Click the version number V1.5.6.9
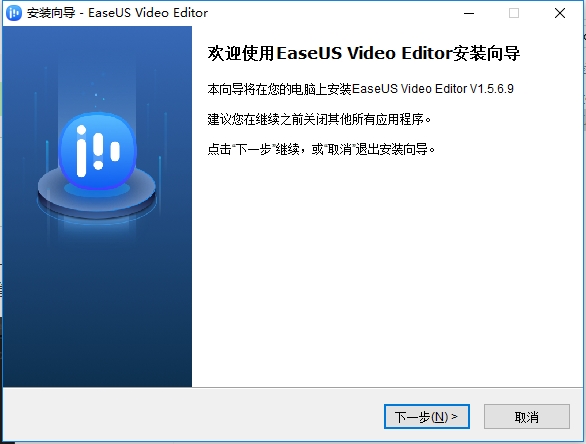 pyautogui.click(x=491, y=89)
